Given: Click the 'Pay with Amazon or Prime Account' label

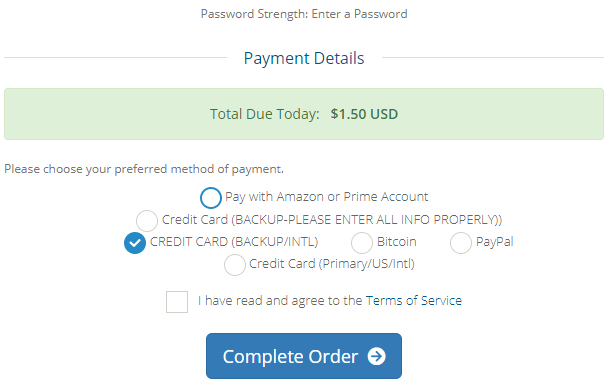Looking at the screenshot, I should 326,197.
